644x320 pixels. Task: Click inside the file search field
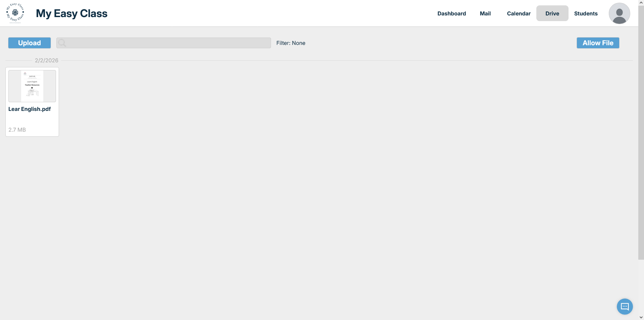pyautogui.click(x=168, y=43)
